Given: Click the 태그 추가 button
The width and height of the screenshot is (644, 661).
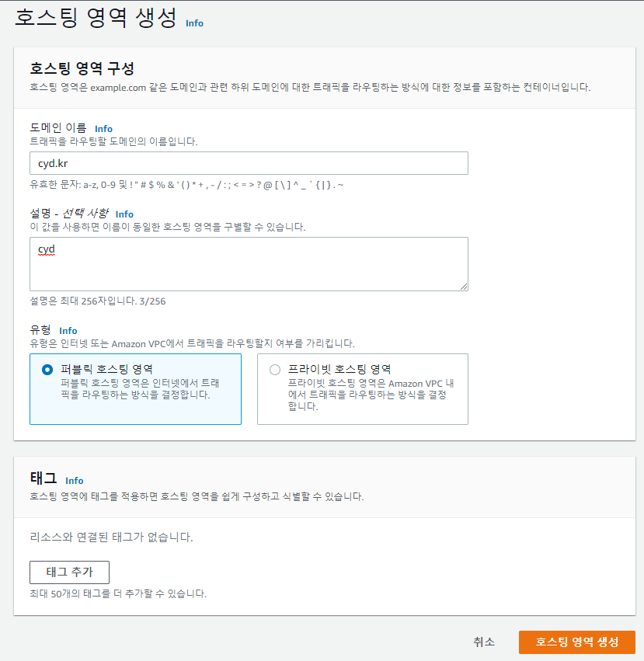Looking at the screenshot, I should pos(70,572).
